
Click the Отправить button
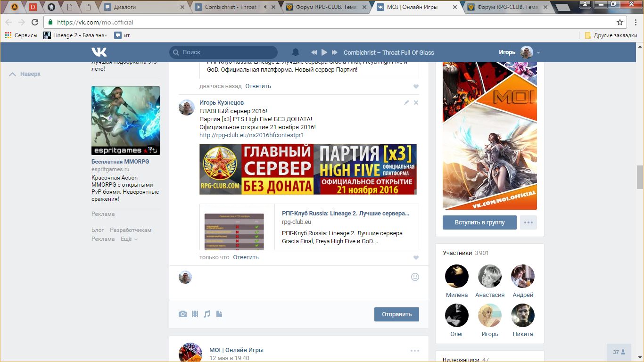point(396,314)
